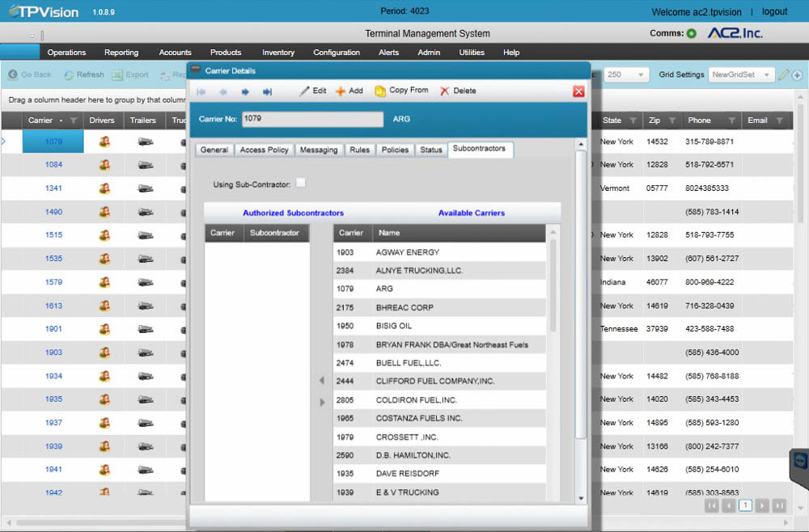Open the Configuration menu
809x532 pixels.
(337, 52)
